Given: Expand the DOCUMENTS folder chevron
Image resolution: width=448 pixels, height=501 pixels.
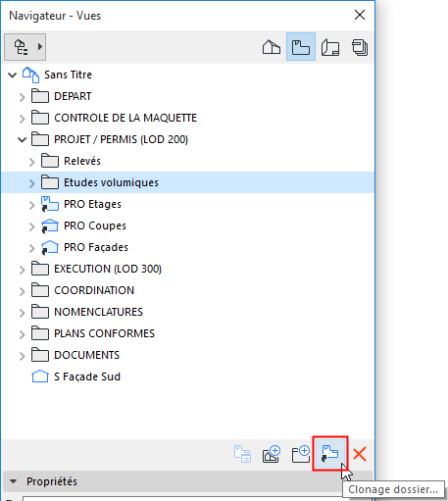Looking at the screenshot, I should tap(22, 356).
